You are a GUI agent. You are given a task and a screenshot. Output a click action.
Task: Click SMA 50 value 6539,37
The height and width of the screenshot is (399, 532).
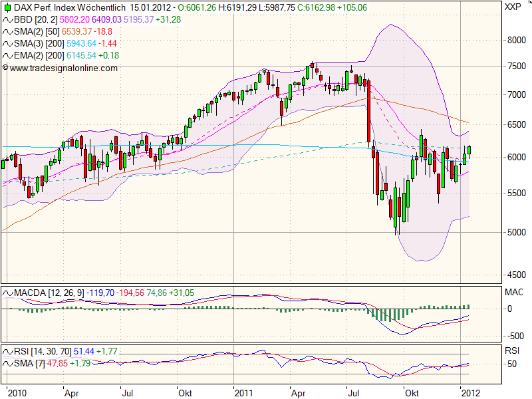coord(76,31)
